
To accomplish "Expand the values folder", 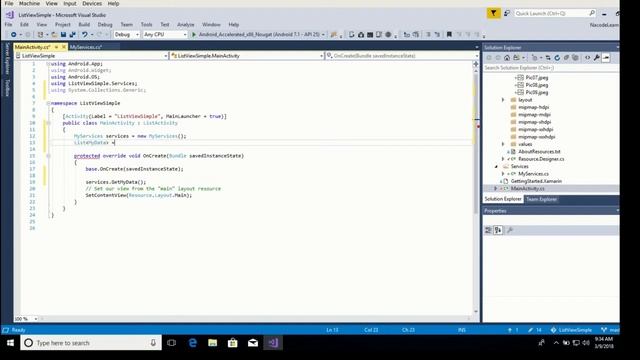I will (503, 144).
